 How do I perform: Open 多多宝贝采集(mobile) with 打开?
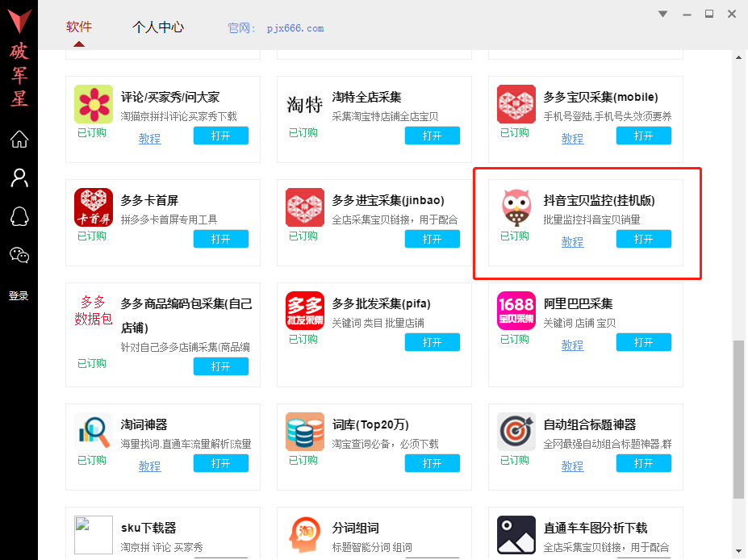[x=644, y=136]
